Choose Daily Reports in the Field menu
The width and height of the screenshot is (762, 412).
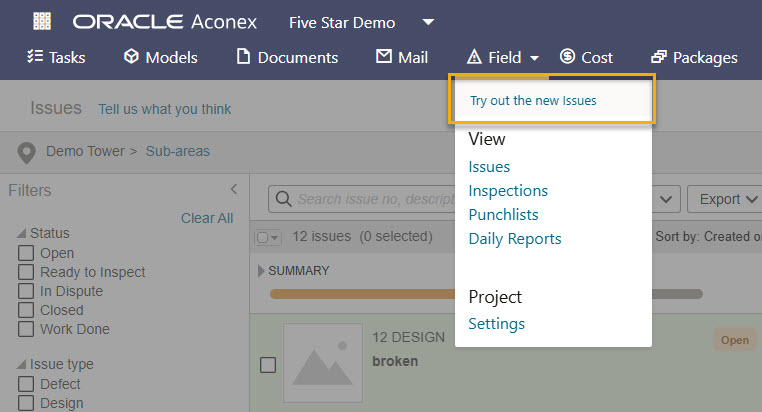[515, 239]
